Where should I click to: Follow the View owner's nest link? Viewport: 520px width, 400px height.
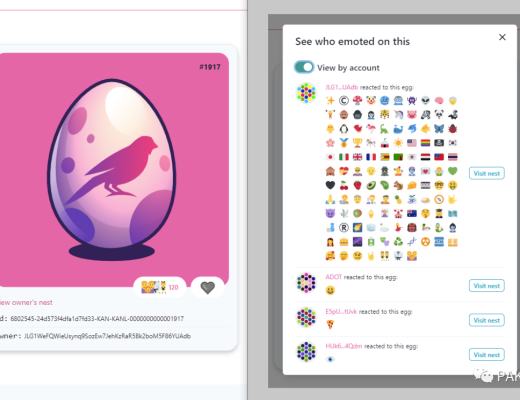pyautogui.click(x=26, y=302)
